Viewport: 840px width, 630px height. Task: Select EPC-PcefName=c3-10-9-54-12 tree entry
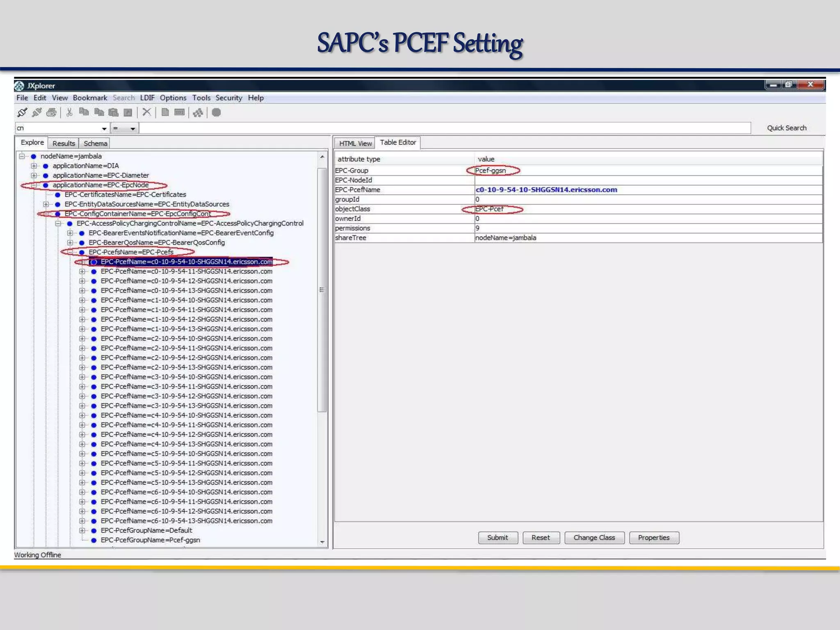187,396
